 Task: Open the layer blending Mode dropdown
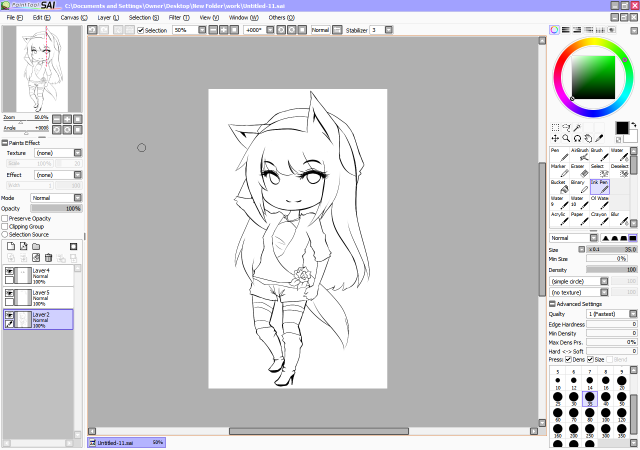[55, 198]
